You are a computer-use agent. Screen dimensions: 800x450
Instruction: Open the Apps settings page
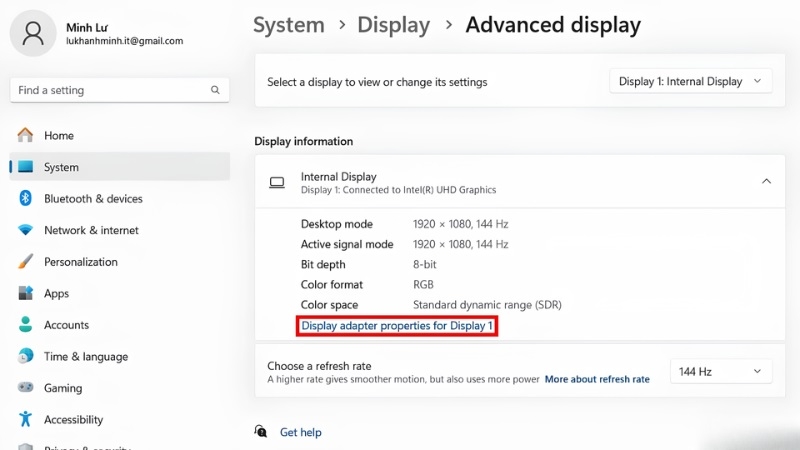tap(119, 293)
